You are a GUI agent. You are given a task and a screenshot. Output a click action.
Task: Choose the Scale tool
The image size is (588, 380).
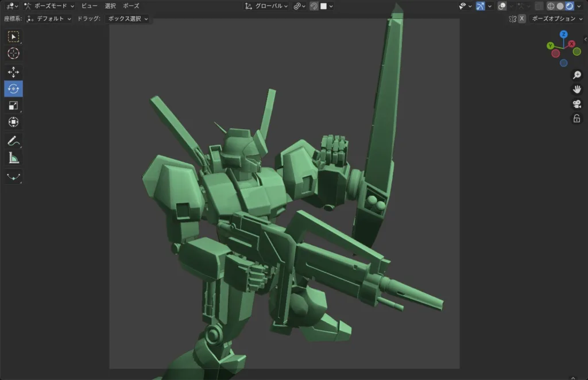[x=13, y=105]
